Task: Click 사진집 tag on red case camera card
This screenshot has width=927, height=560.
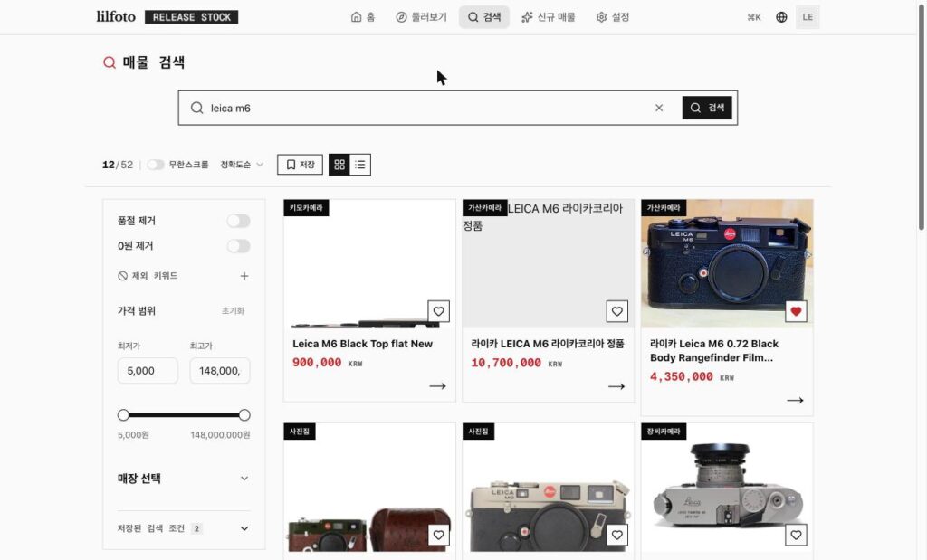Action: [300, 432]
